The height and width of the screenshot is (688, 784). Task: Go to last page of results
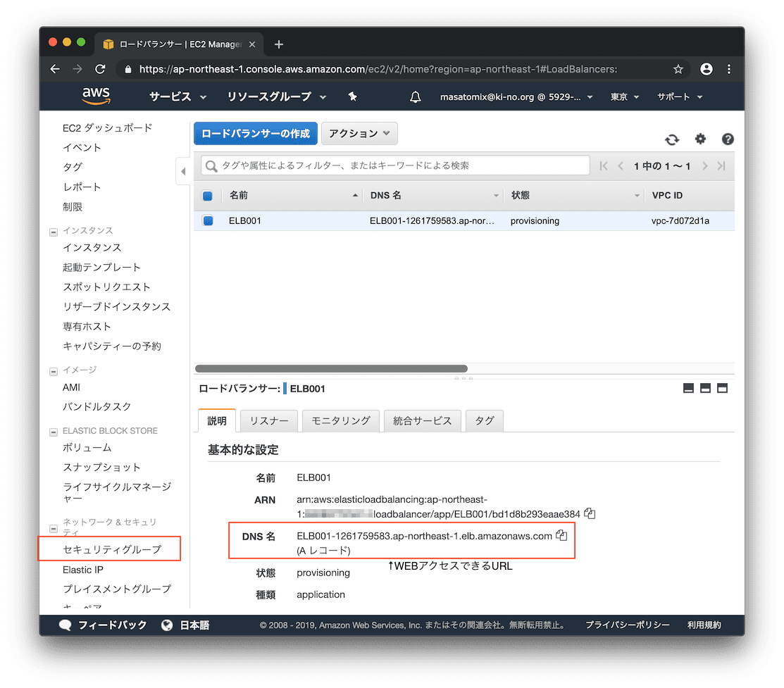[721, 166]
